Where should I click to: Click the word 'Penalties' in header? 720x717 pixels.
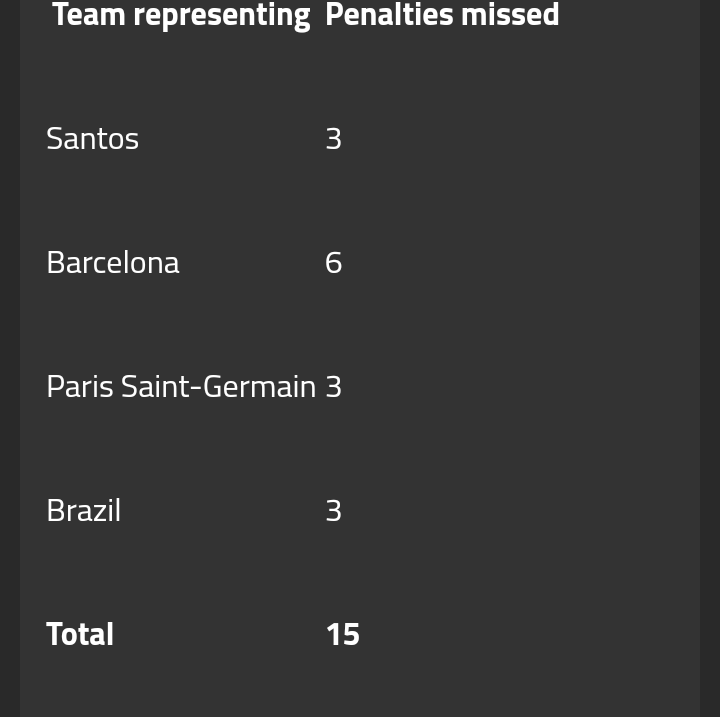390,15
